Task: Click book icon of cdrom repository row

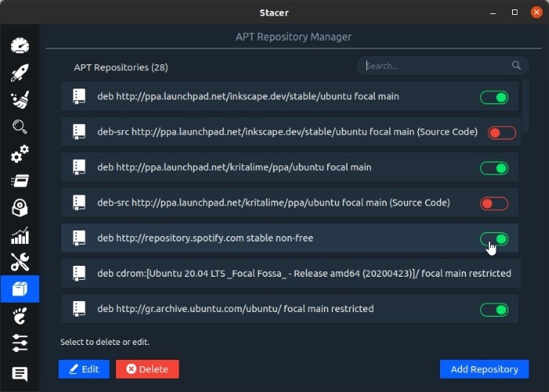Action: 79,273
